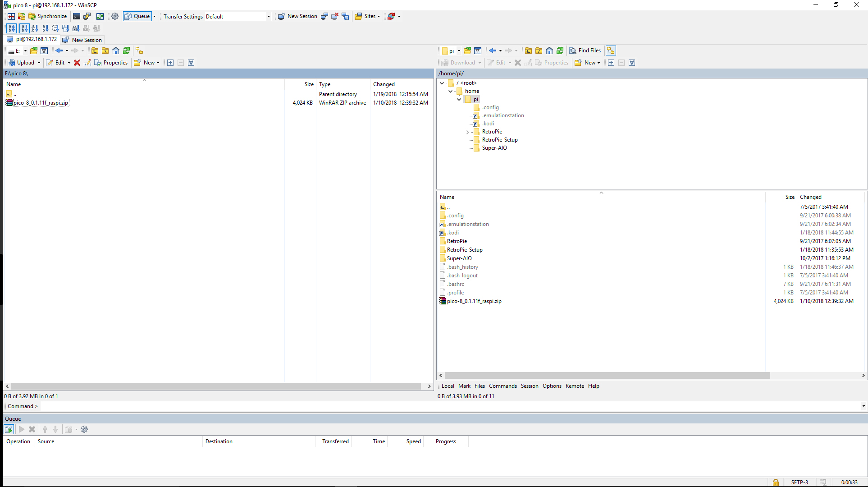
Task: Open Preferences gear in main toolbar
Action: [115, 16]
